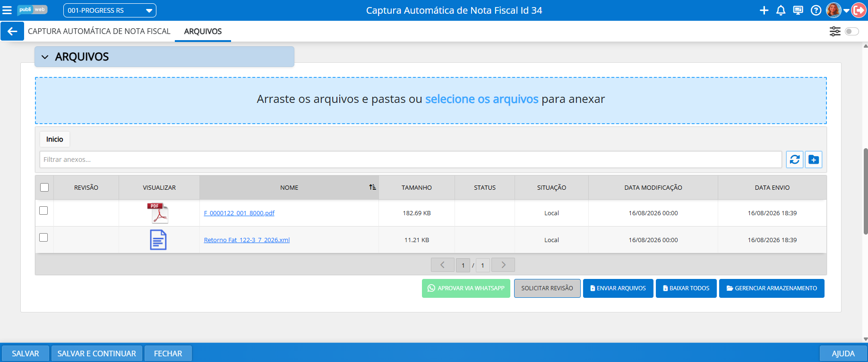Open the notifications bell

click(781, 10)
